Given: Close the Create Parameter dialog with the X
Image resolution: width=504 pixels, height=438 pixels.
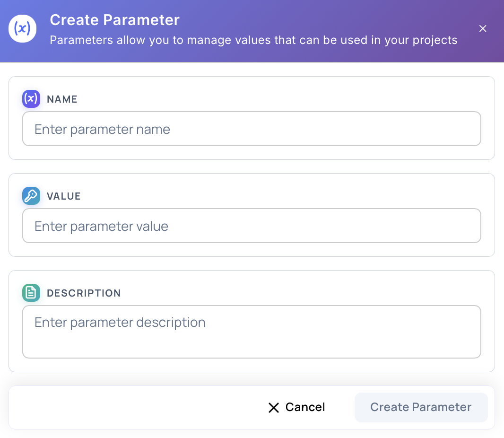Looking at the screenshot, I should [x=483, y=28].
